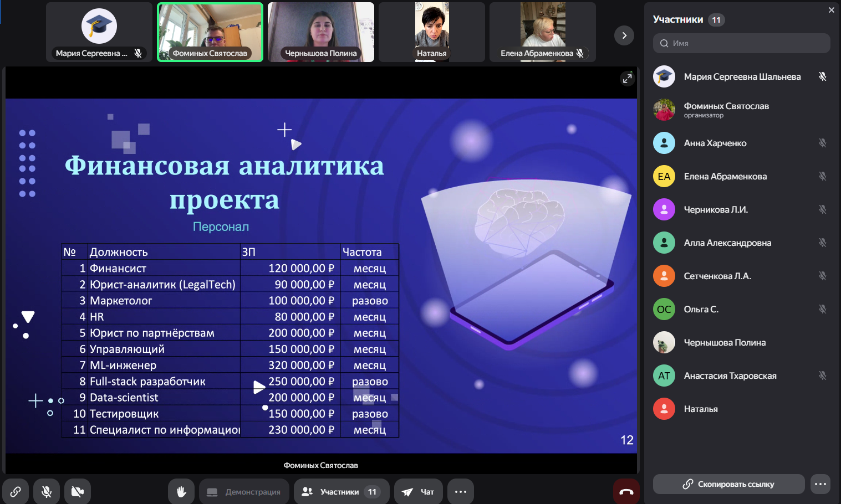Expand the presentation to fullscreen
841x504 pixels.
(627, 79)
